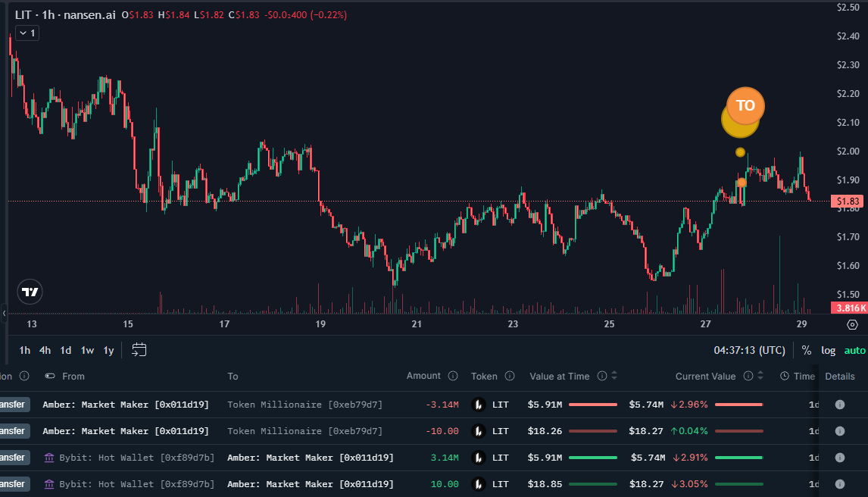Click the To column header
The height and width of the screenshot is (497, 868).
pyautogui.click(x=233, y=377)
